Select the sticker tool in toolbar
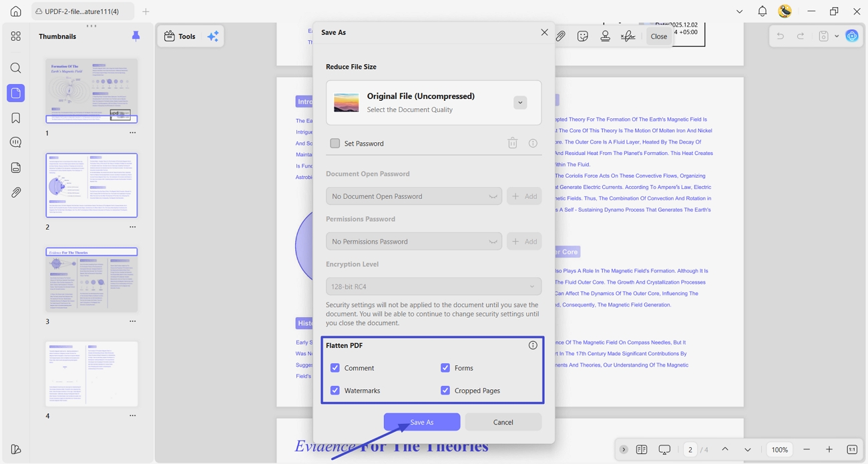 [583, 36]
